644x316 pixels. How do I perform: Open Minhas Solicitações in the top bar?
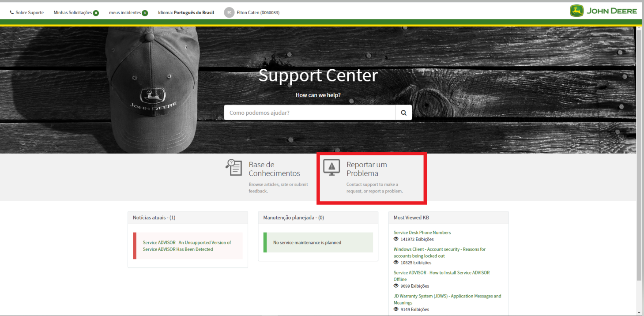73,13
